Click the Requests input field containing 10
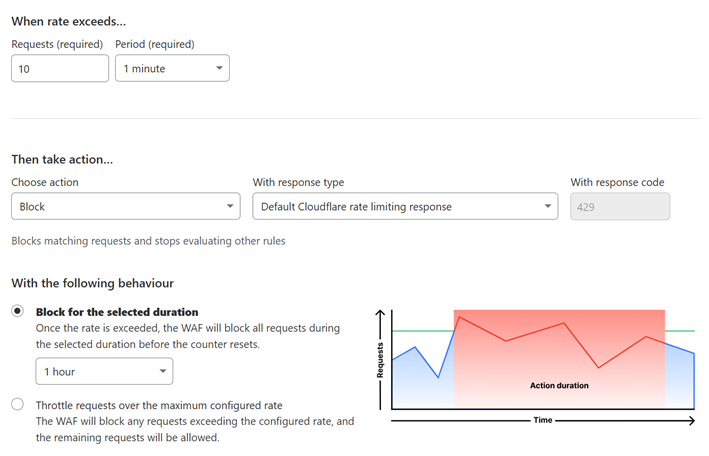The image size is (709, 456). click(60, 68)
